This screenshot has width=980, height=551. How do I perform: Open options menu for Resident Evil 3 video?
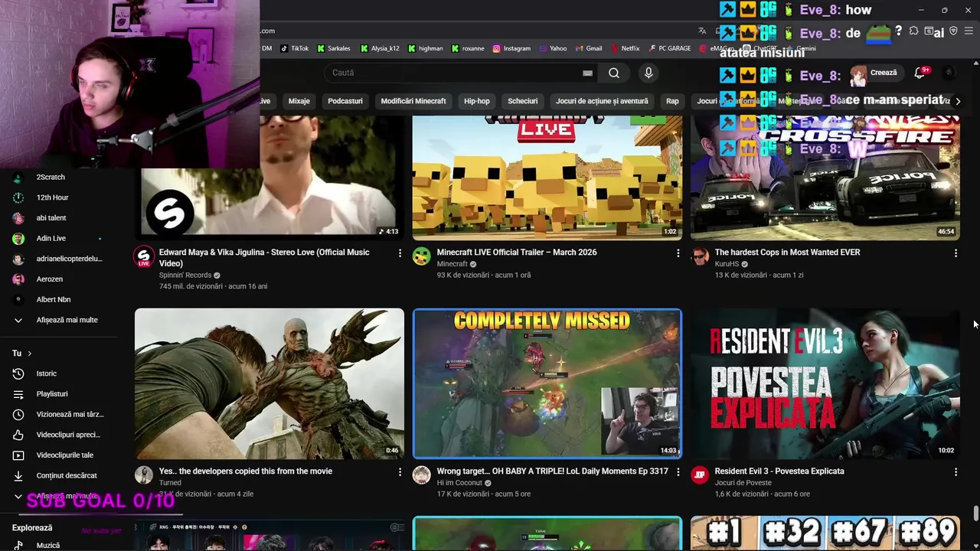(x=955, y=472)
